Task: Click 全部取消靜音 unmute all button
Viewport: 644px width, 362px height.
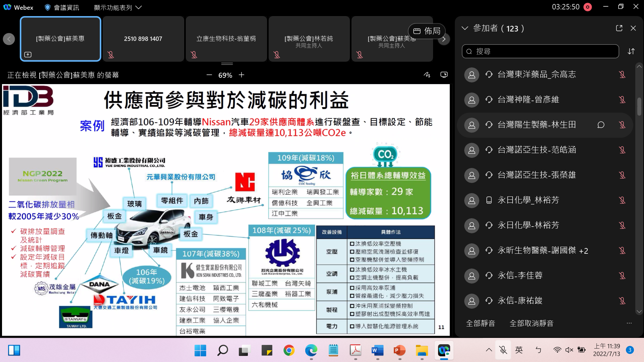Action: pyautogui.click(x=532, y=323)
